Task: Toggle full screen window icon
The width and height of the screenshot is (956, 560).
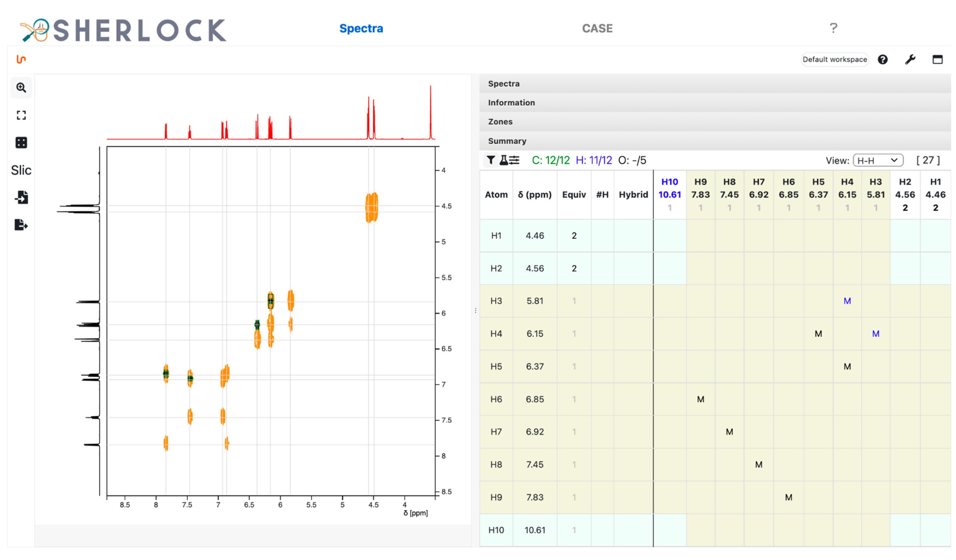Action: (937, 59)
